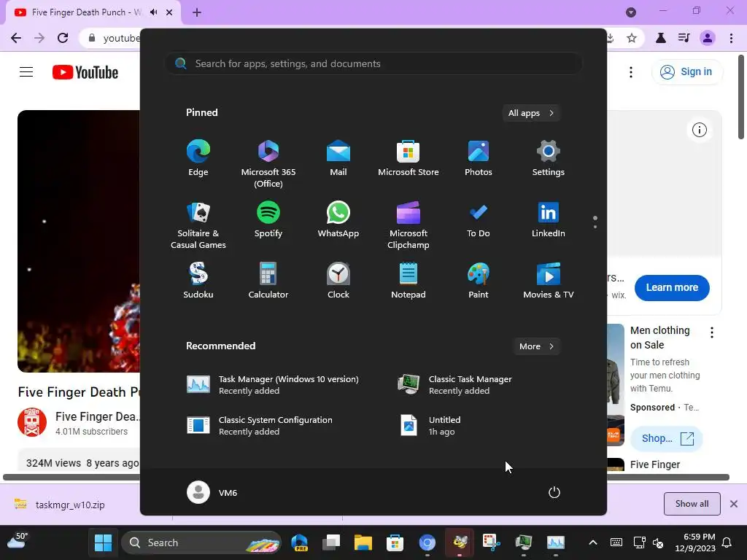Image resolution: width=747 pixels, height=560 pixels.
Task: Open clock showing 6:59 PM
Action: (695, 542)
